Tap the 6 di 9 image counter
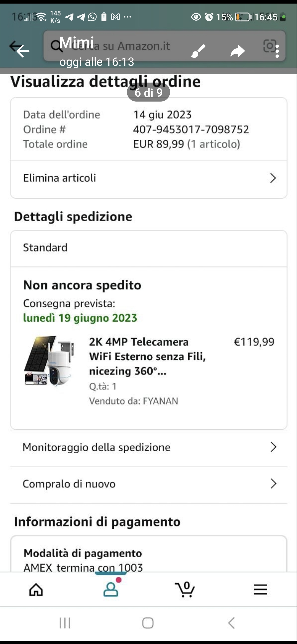Viewport: 297px width, 644px height. click(148, 93)
